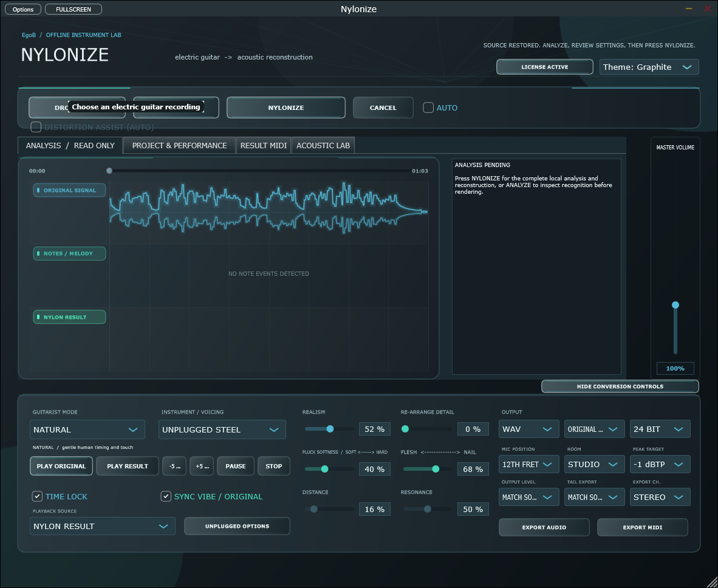Click the Resonance slider handle

coord(427,509)
